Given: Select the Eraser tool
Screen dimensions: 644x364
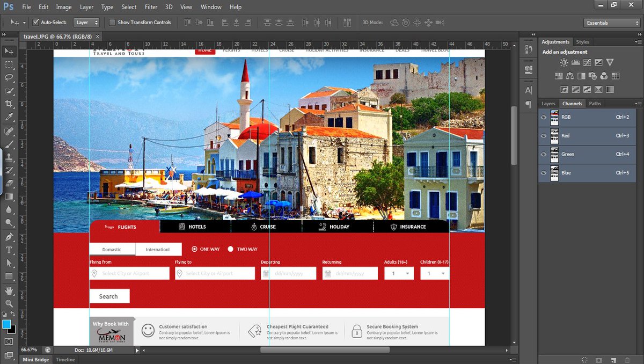Looking at the screenshot, I should click(9, 184).
